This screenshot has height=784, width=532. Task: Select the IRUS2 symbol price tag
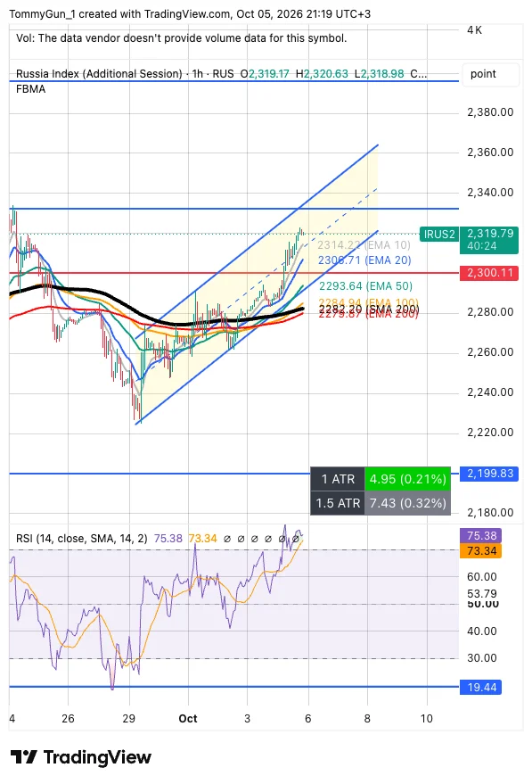pyautogui.click(x=439, y=234)
